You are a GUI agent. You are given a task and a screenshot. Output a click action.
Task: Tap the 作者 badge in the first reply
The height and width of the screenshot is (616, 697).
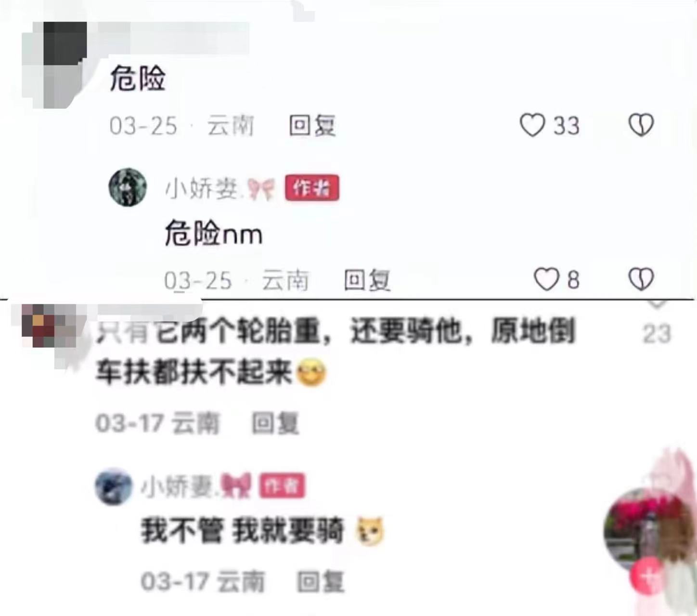(312, 188)
